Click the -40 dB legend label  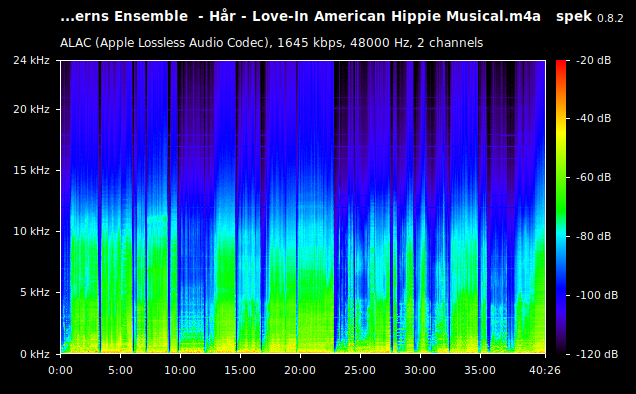coord(593,118)
